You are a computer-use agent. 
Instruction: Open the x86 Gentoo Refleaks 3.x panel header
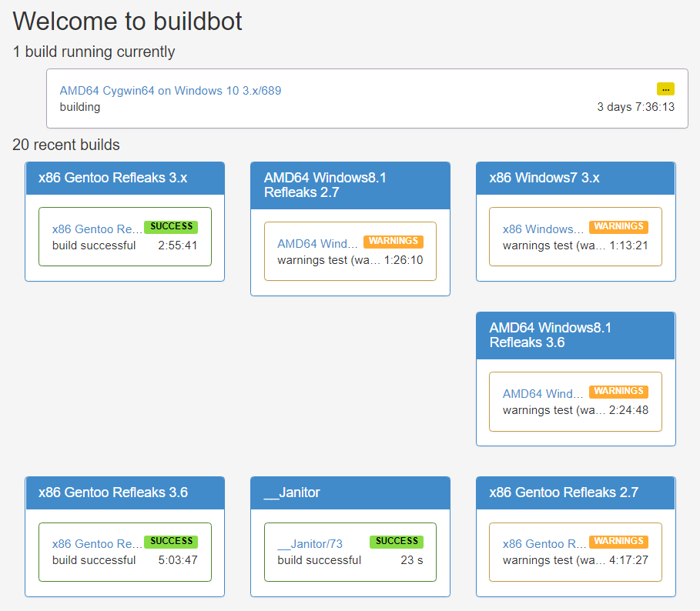click(x=125, y=178)
